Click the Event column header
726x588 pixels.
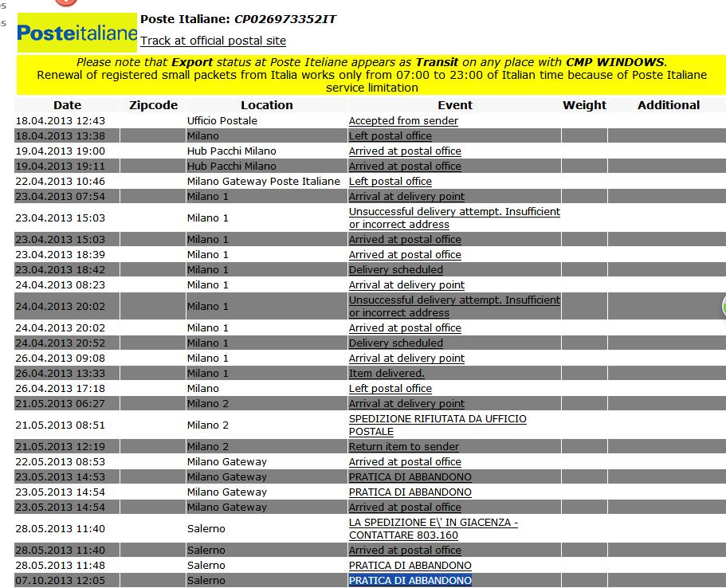[455, 105]
